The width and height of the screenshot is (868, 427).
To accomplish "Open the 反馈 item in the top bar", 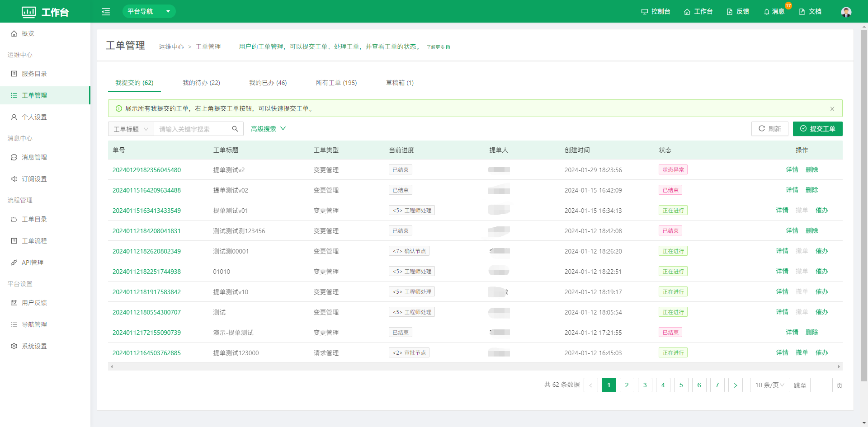I will point(738,11).
